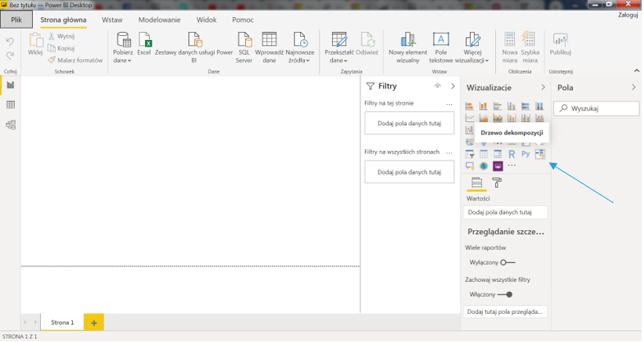Open the Modelowanie ribbon tab
The height and width of the screenshot is (342, 644).
pyautogui.click(x=159, y=19)
